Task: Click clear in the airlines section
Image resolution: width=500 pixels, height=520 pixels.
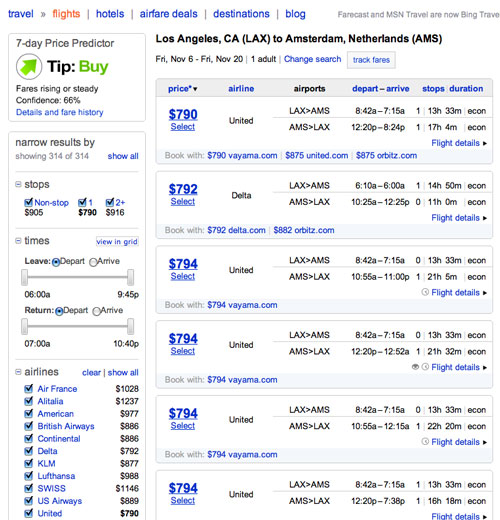Action: tap(91, 372)
